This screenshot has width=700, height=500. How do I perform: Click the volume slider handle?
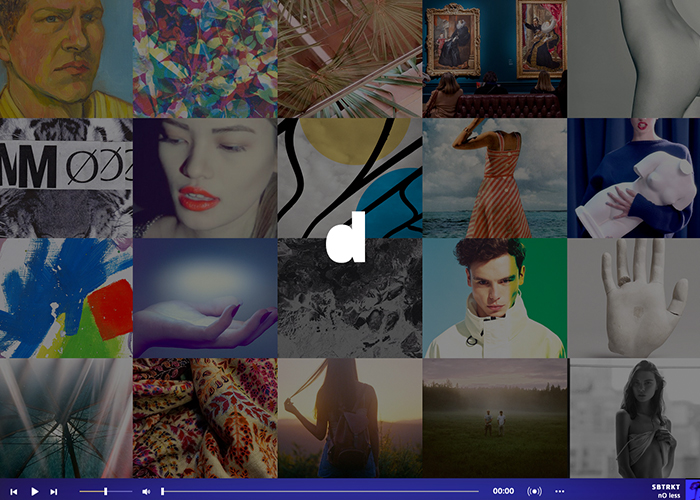pyautogui.click(x=105, y=491)
